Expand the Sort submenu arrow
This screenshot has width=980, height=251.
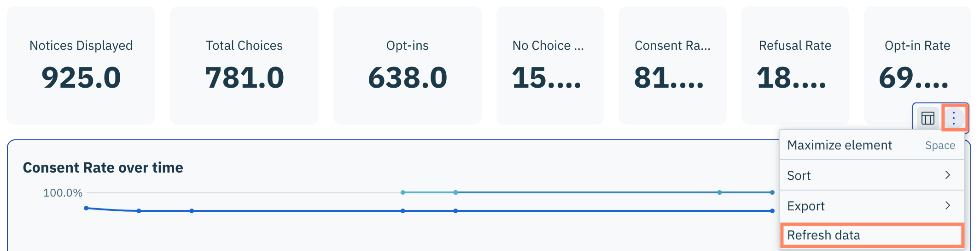(947, 175)
